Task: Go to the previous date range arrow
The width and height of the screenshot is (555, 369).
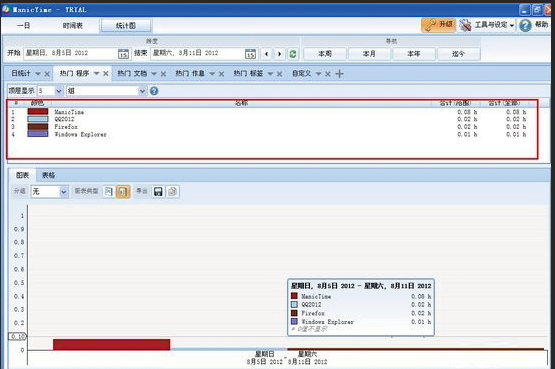Action: (267, 54)
